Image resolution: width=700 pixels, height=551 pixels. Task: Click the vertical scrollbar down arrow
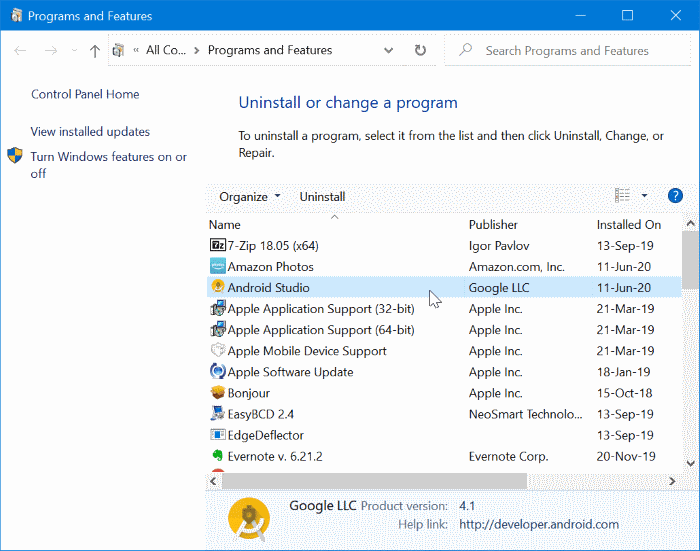pos(691,463)
